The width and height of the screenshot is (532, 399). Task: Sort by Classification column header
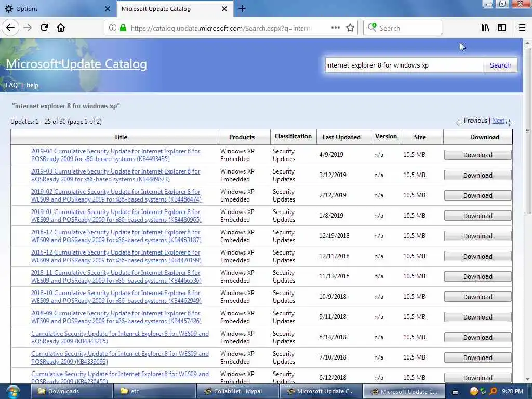click(x=293, y=137)
